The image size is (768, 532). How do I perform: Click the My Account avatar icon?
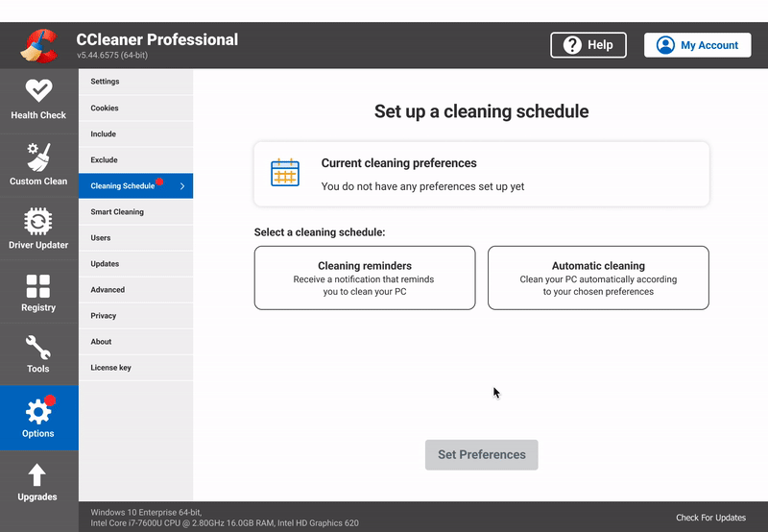pyautogui.click(x=665, y=45)
